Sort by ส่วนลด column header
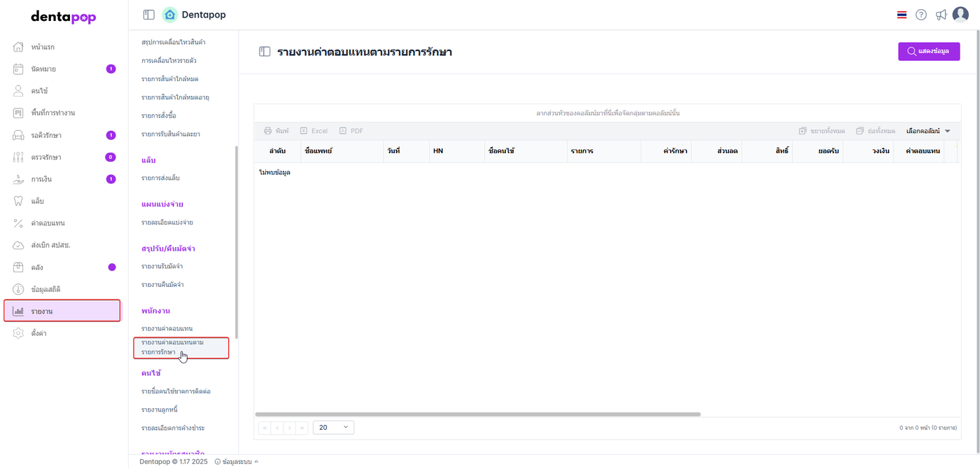 (716, 151)
